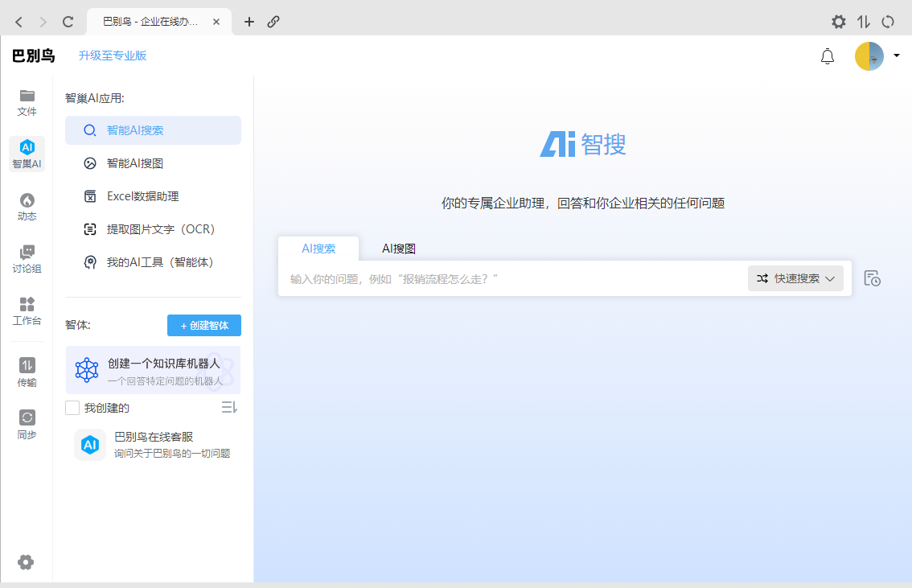Open 我的AI工具（智能体）menu item
Viewport: 912px width, 588px height.
coord(153,262)
